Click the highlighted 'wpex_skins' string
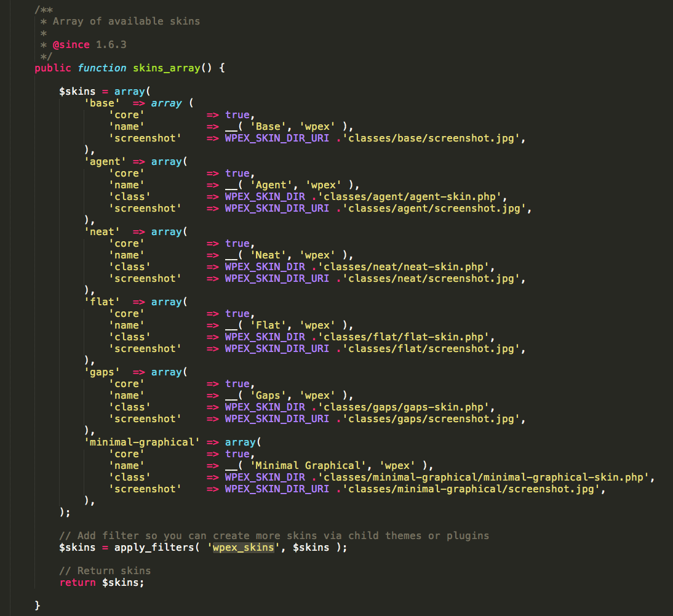The width and height of the screenshot is (673, 616). point(243,547)
